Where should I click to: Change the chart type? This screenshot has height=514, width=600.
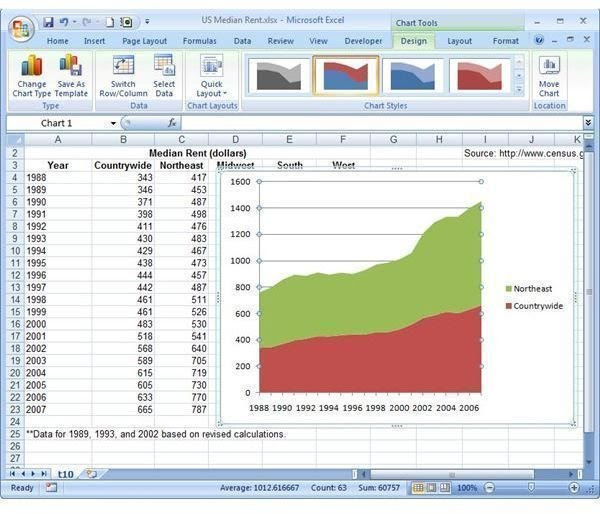pos(31,76)
